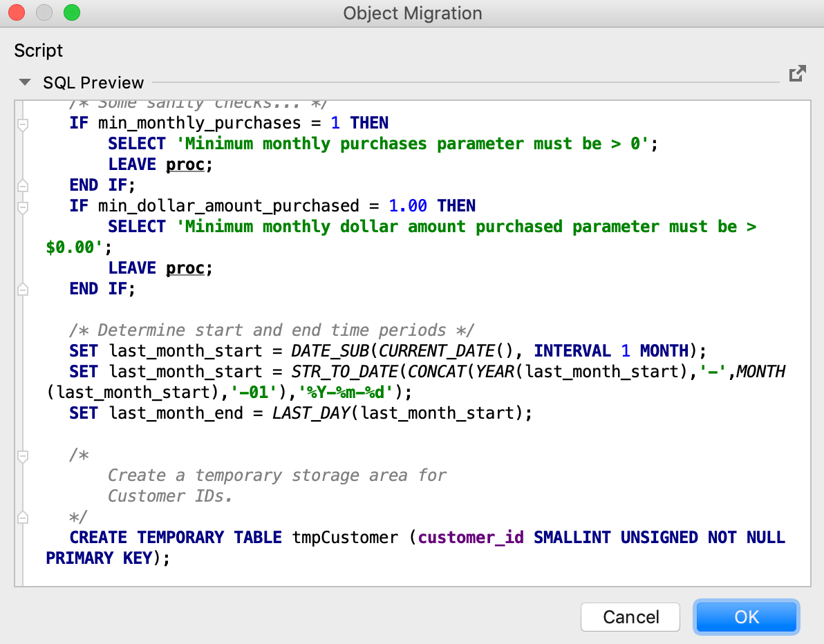Click fold end marker beside closing comment */
Viewport: 824px width, 644px height.
22,517
